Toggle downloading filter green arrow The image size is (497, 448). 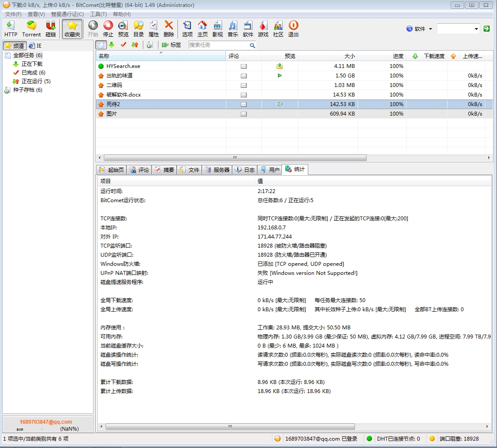click(x=111, y=45)
